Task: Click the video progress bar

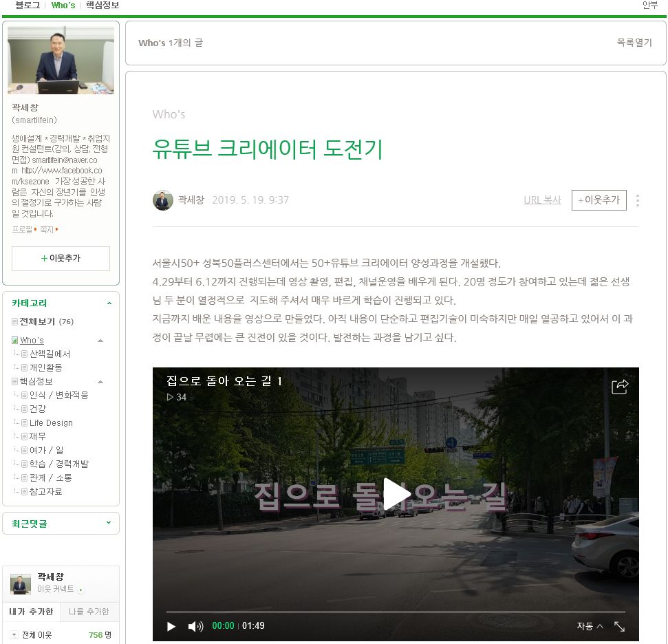Action: pyautogui.click(x=396, y=612)
